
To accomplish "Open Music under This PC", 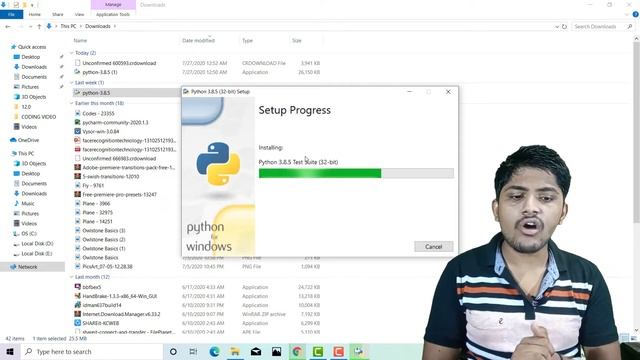I will tap(28, 203).
